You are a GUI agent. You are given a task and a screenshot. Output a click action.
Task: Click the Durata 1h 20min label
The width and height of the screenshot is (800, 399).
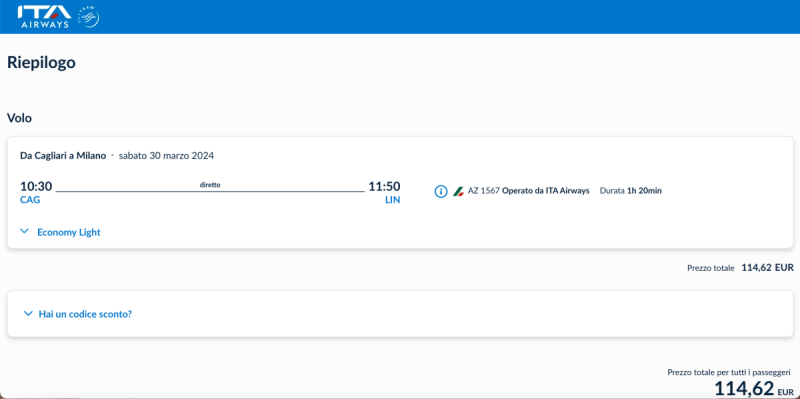click(631, 191)
